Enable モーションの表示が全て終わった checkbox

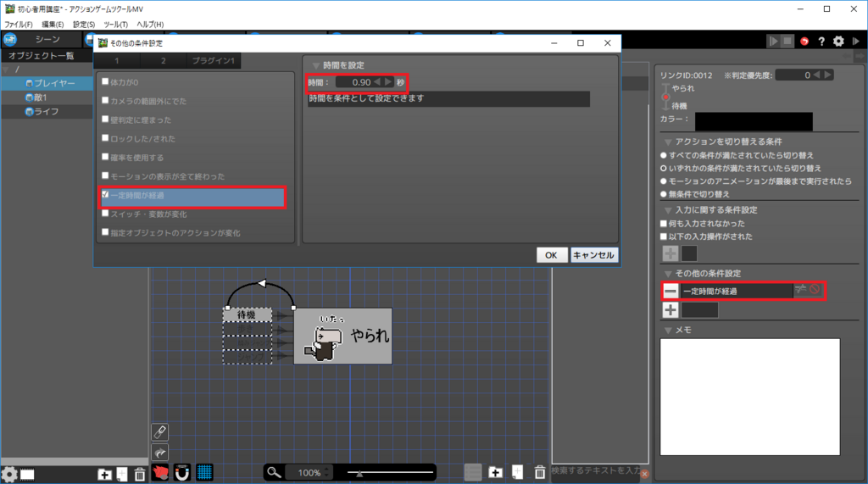[105, 175]
